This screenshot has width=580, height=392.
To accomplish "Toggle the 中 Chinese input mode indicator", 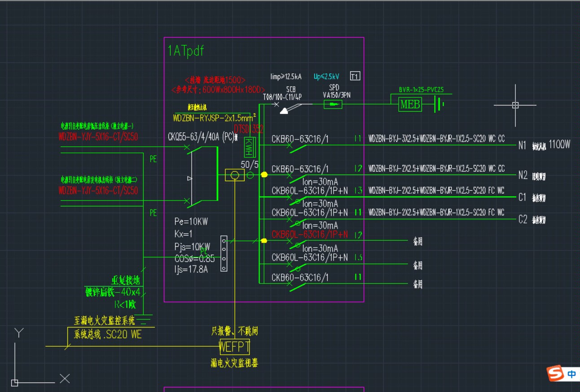I will (571, 374).
